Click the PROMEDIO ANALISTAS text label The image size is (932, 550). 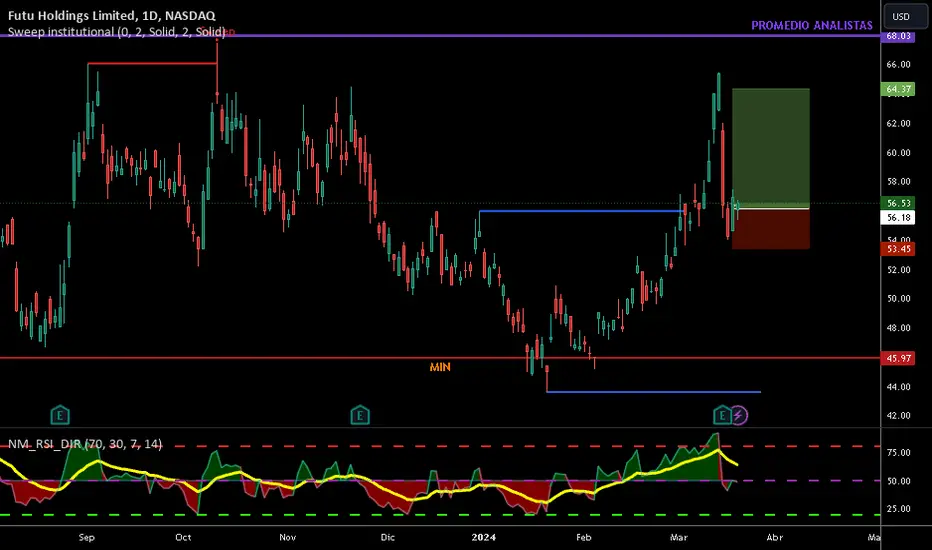click(812, 26)
